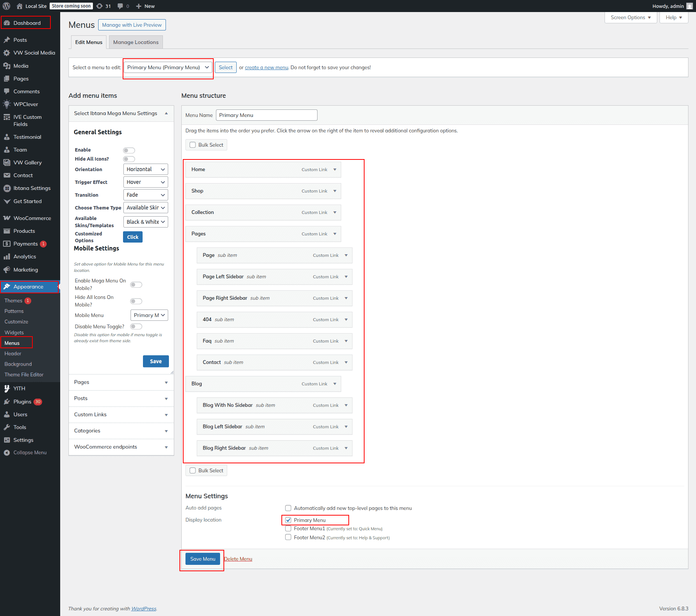696x616 pixels.
Task: Click the Save Menu button
Action: click(202, 559)
